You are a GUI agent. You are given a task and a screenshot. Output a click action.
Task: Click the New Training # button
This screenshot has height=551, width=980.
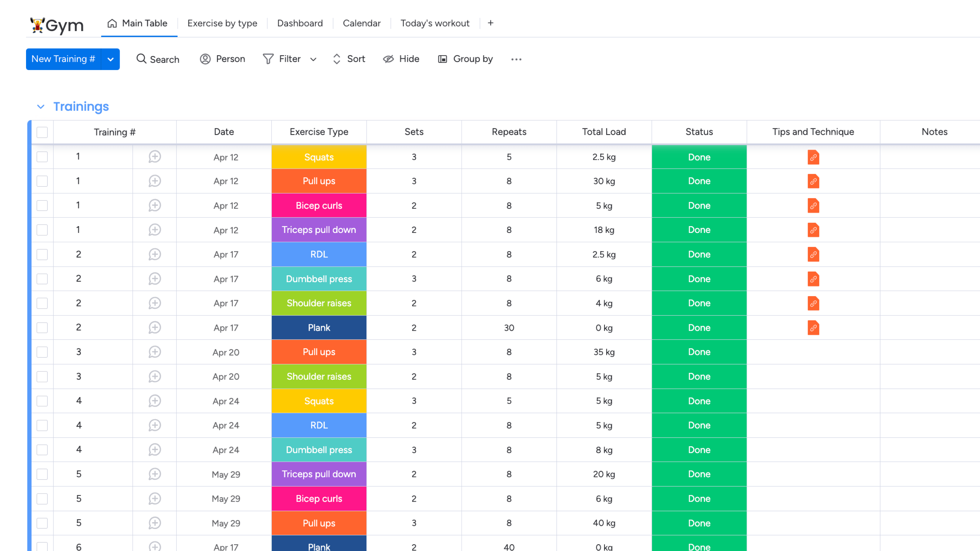pyautogui.click(x=63, y=59)
